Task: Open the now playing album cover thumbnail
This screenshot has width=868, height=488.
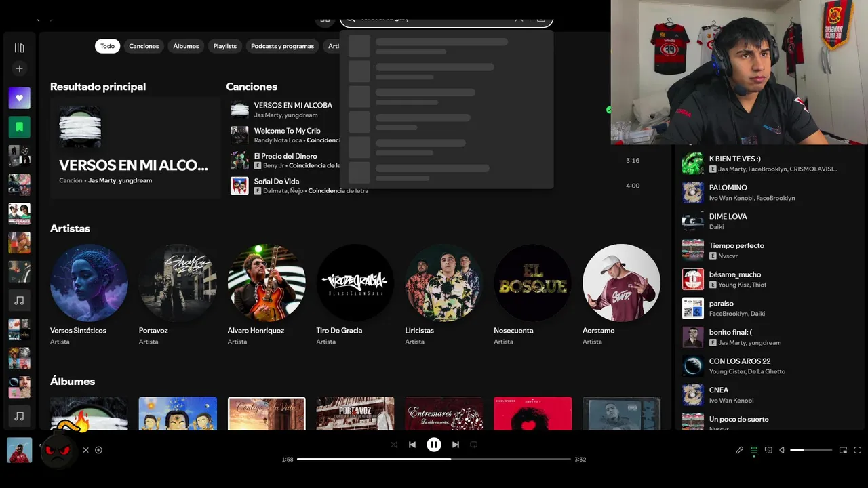Action: coord(19,450)
